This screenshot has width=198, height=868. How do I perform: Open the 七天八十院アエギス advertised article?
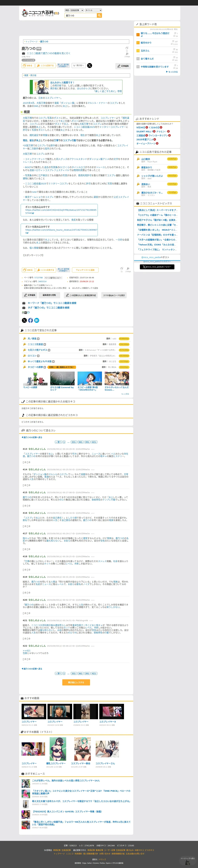pyautogui.click(x=37, y=350)
